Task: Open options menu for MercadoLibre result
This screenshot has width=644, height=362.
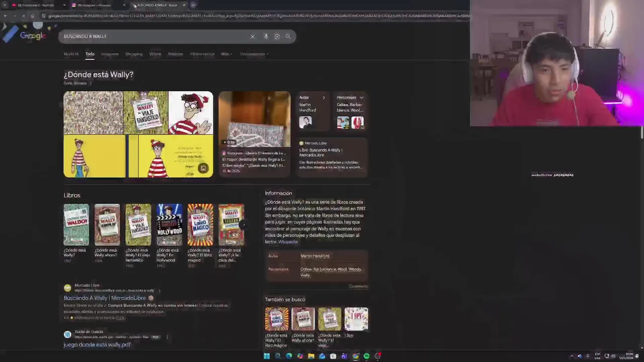Action: pyautogui.click(x=159, y=291)
